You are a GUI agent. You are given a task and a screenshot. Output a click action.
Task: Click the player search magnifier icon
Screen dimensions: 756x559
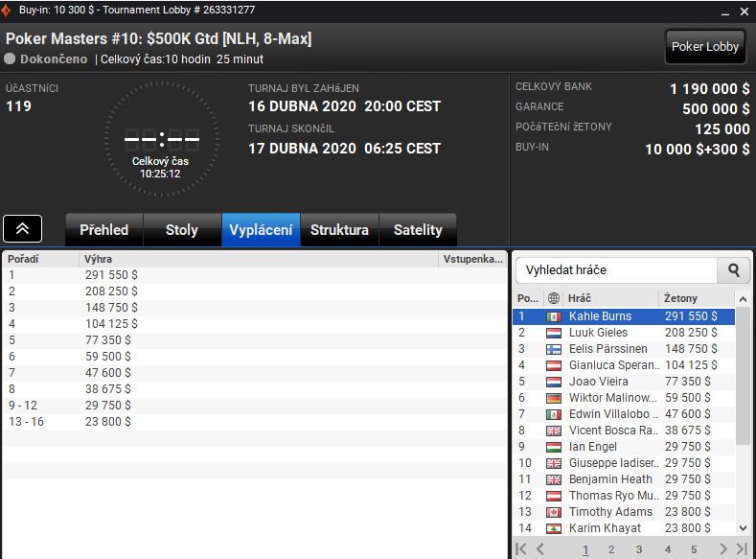[x=733, y=270]
